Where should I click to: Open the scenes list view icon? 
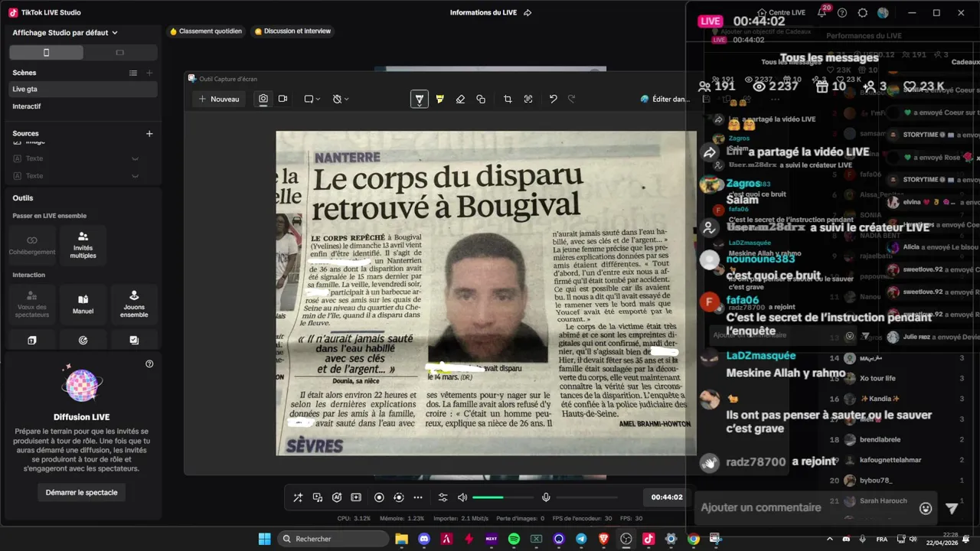(x=133, y=73)
